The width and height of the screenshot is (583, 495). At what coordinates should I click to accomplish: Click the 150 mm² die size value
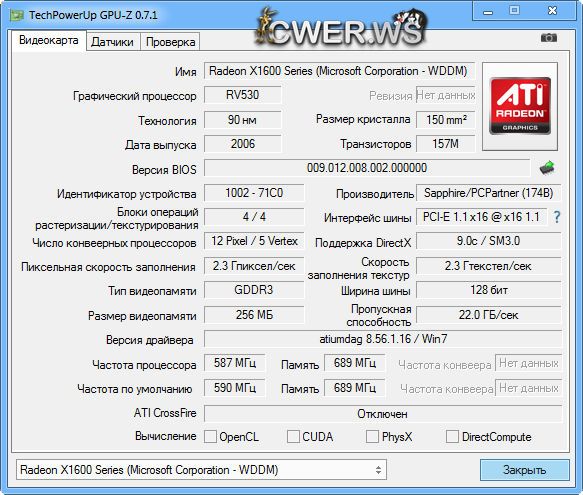pos(445,120)
